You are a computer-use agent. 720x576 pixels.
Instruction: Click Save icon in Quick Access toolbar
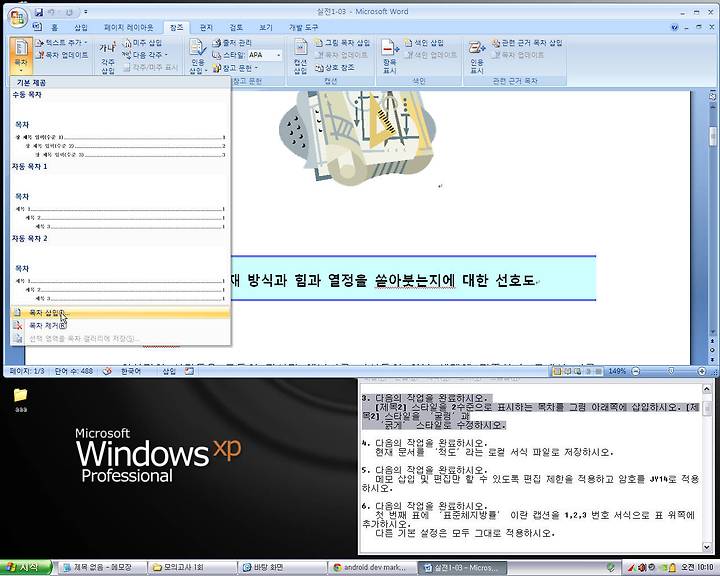pos(39,12)
